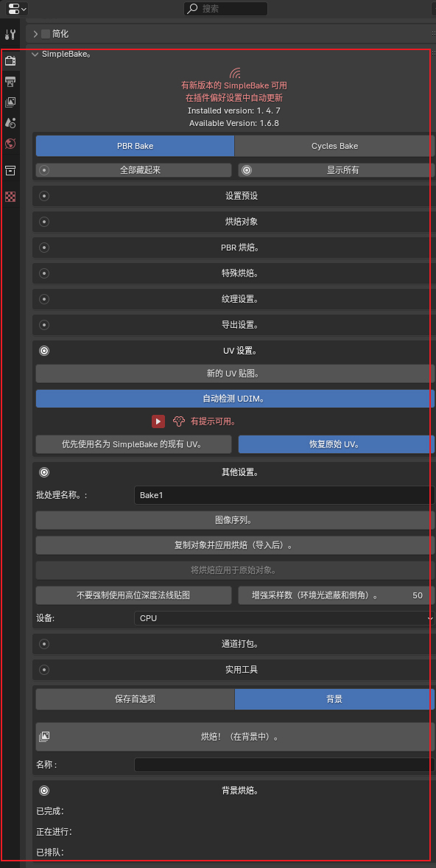Click the red video tutorial play icon
Screen dimensions: 436x868
point(158,421)
